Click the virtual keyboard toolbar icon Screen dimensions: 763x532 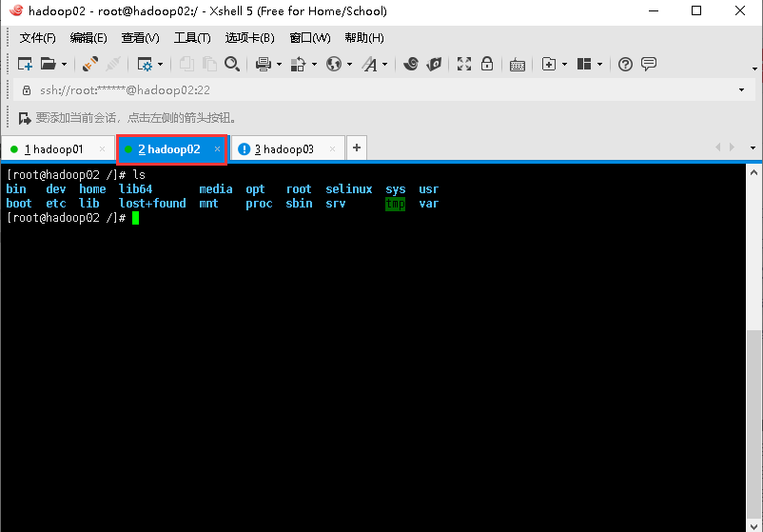point(518,65)
